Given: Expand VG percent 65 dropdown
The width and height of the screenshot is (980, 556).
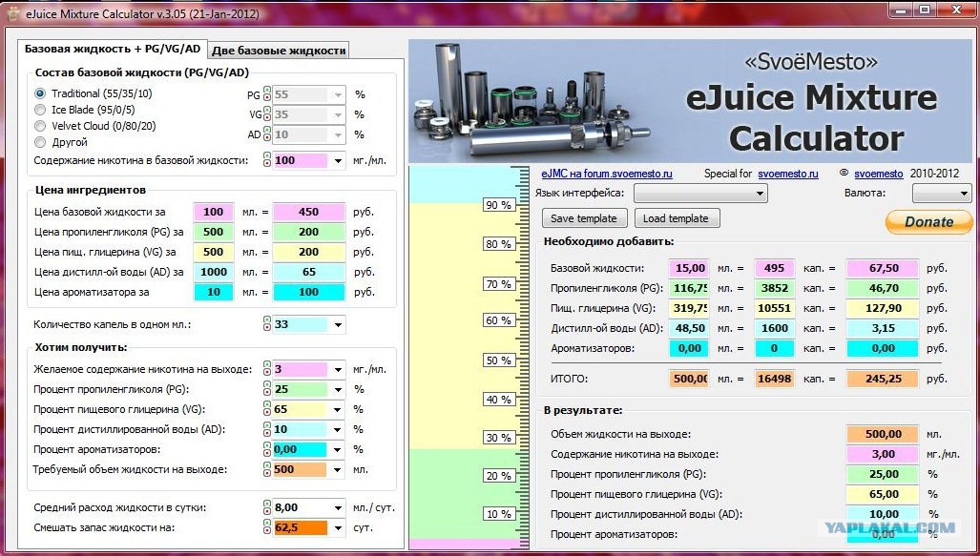Looking at the screenshot, I should [x=338, y=410].
